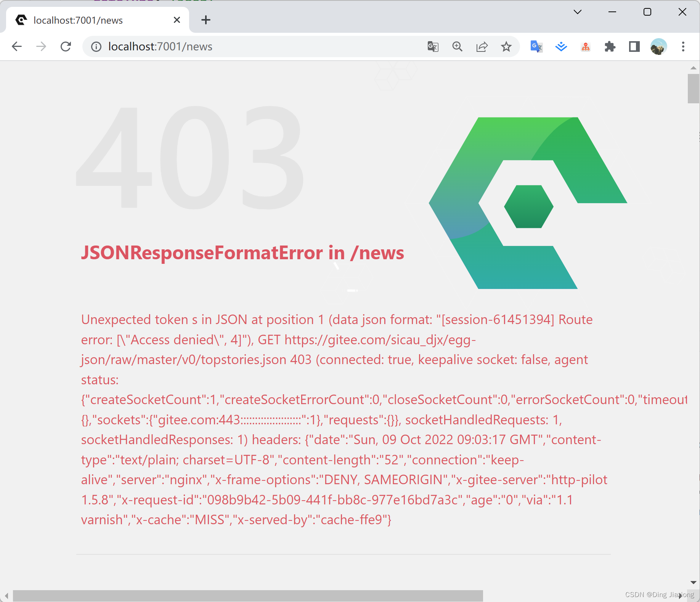Click the forward navigation arrow

pos(41,47)
